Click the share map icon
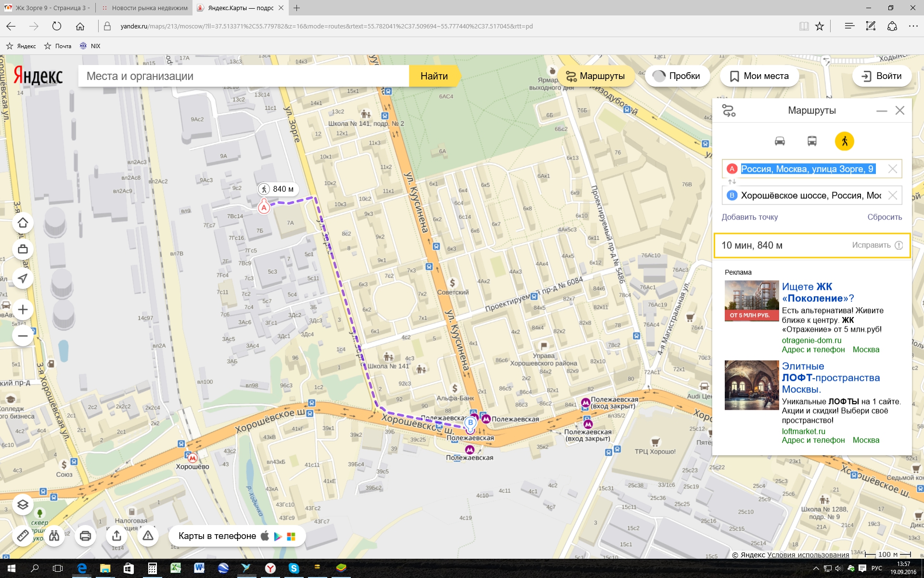924x578 pixels. (x=116, y=536)
